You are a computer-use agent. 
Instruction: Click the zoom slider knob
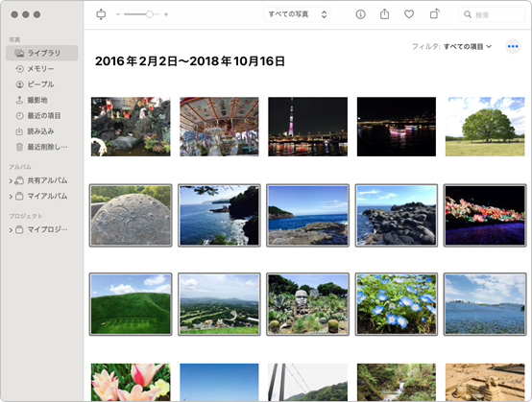click(149, 14)
